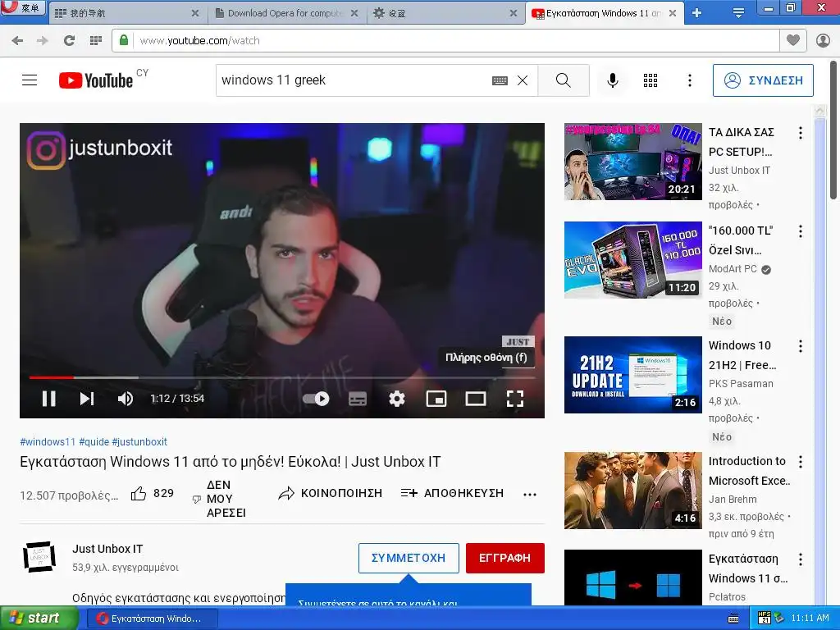Viewport: 840px width, 630px height.
Task: Toggle theater mode
Action: point(476,399)
